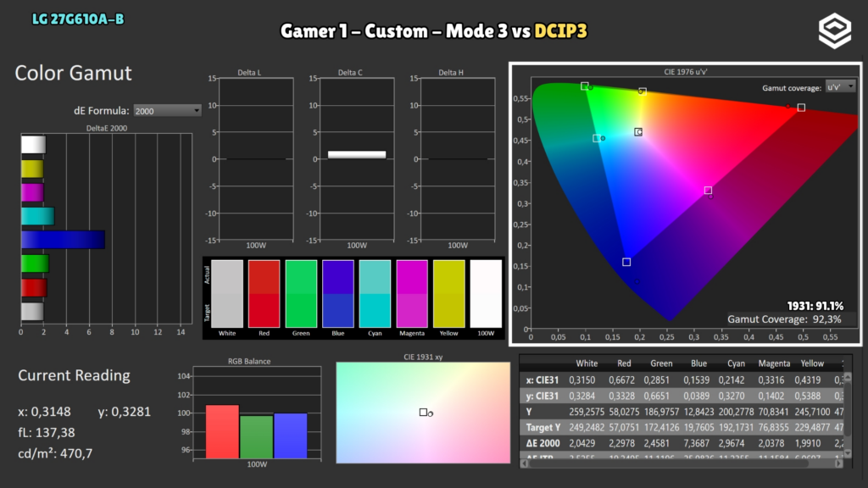Click the green bar in RGB Balance chart
This screenshot has width=868, height=488.
coord(256,437)
